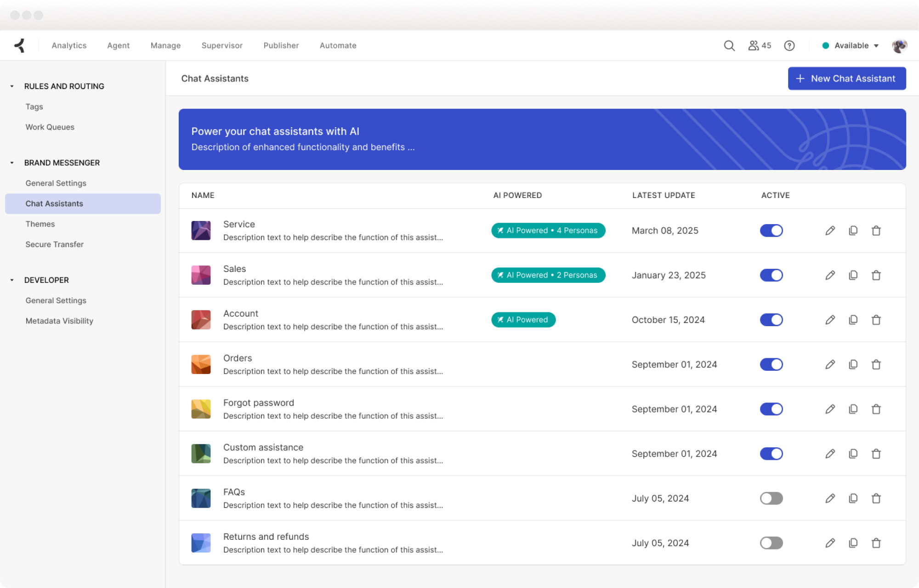The width and height of the screenshot is (919, 588).
Task: Open Brand Messenger General Settings
Action: coord(56,183)
